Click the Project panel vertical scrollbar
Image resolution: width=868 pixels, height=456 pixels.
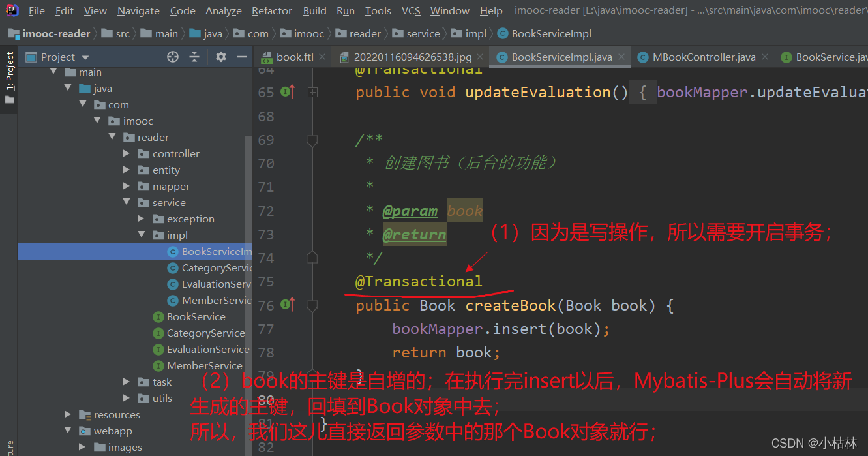click(x=248, y=261)
